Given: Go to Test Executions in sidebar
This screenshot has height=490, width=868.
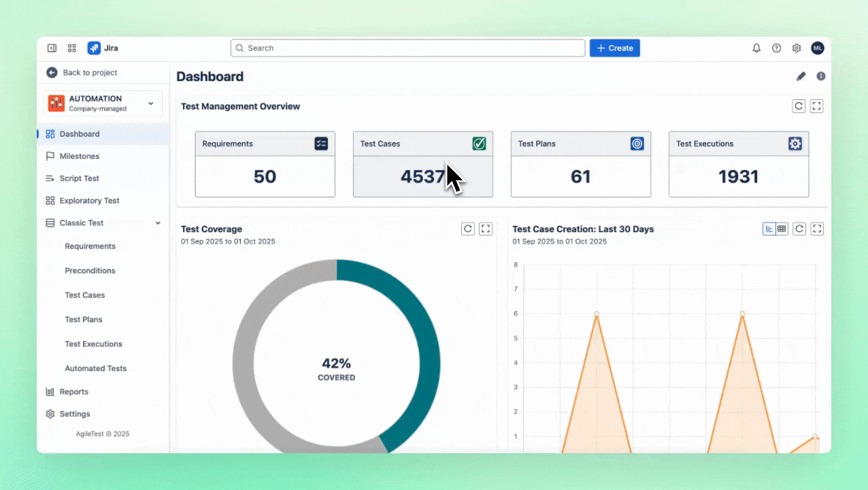Looking at the screenshot, I should click(x=93, y=344).
